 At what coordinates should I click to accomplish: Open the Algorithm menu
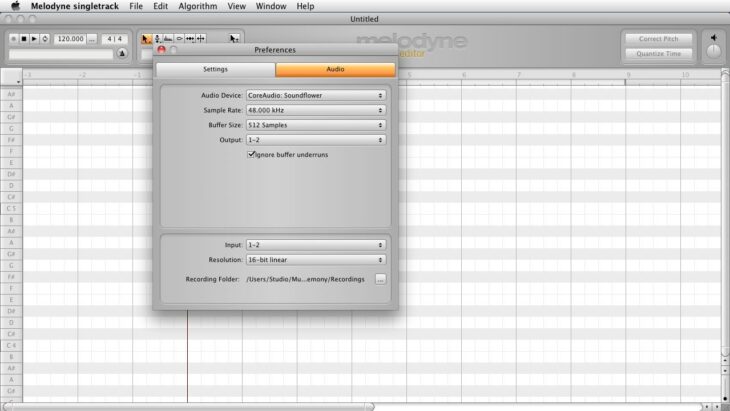tap(197, 6)
